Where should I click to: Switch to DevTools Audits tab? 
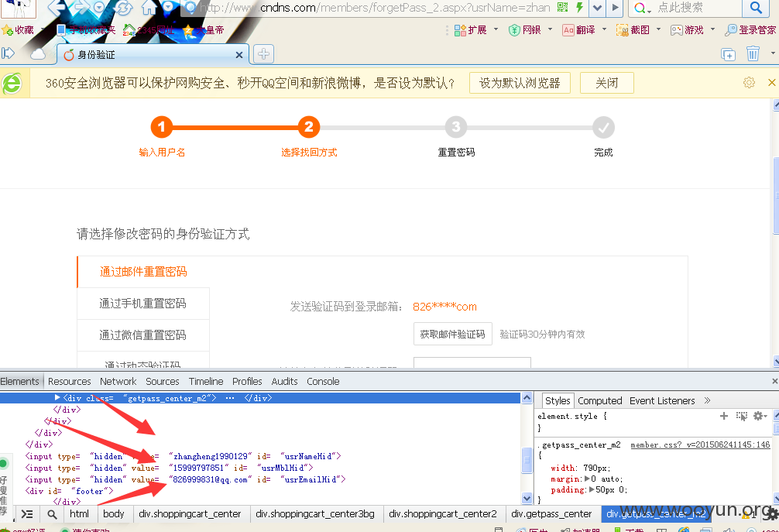coord(285,382)
